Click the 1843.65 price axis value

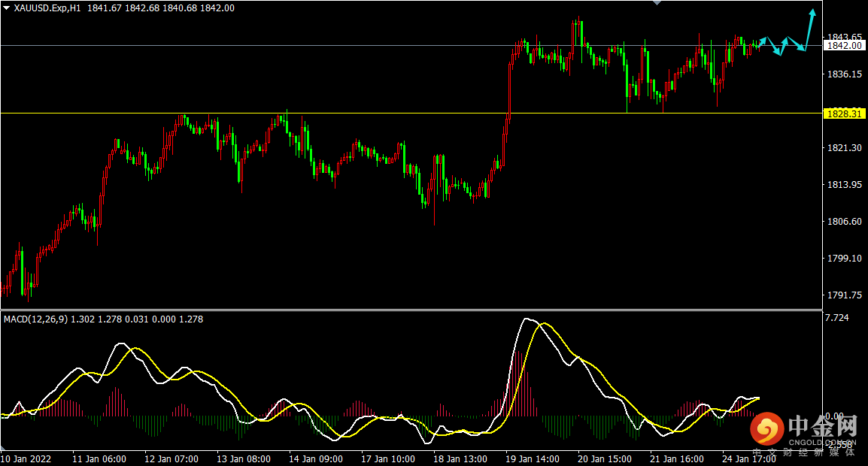844,37
